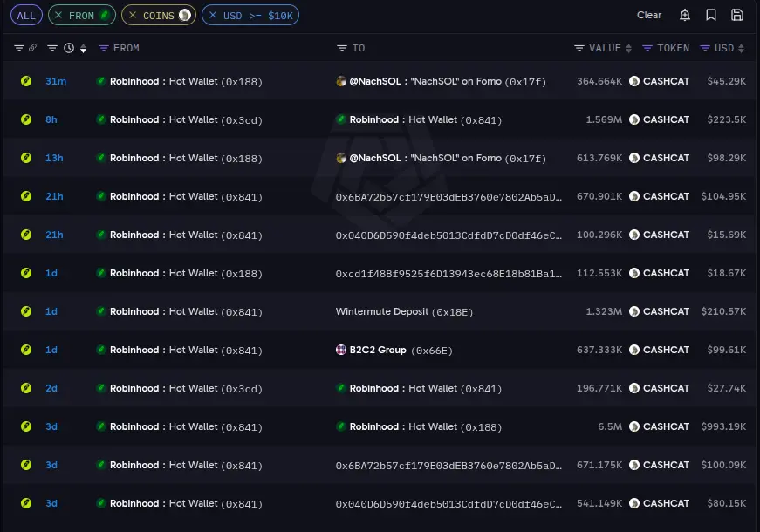Open chain icon of Wintermute Deposit row
Screen dimensions: 760x532
[x=26, y=311]
